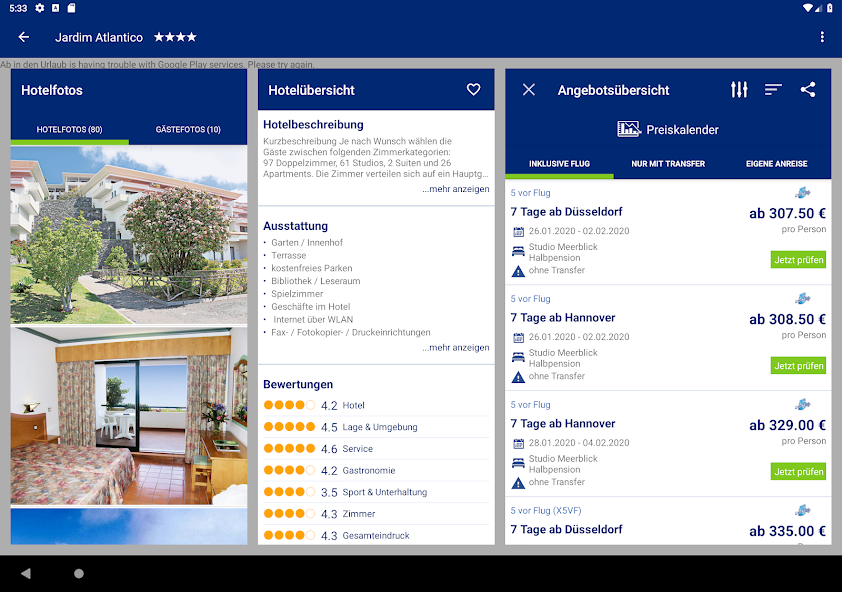Tap the back arrow in the header
The height and width of the screenshot is (592, 842).
(x=24, y=37)
